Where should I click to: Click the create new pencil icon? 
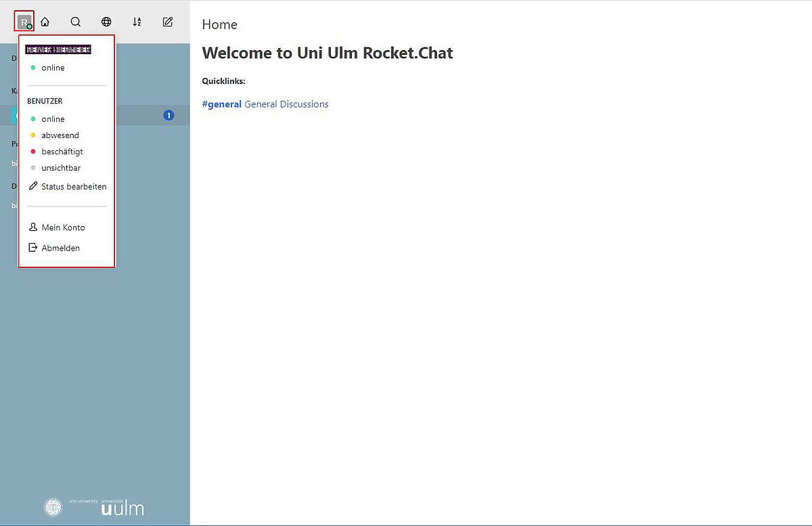pyautogui.click(x=168, y=22)
